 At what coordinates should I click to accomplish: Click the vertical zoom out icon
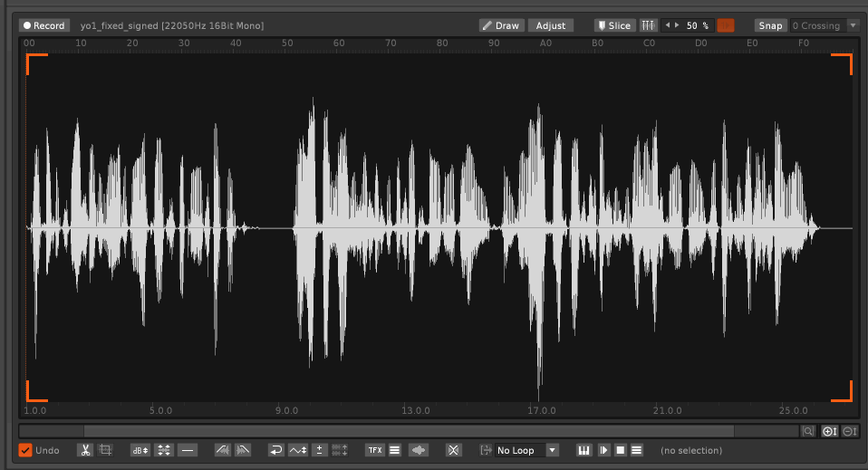click(850, 432)
